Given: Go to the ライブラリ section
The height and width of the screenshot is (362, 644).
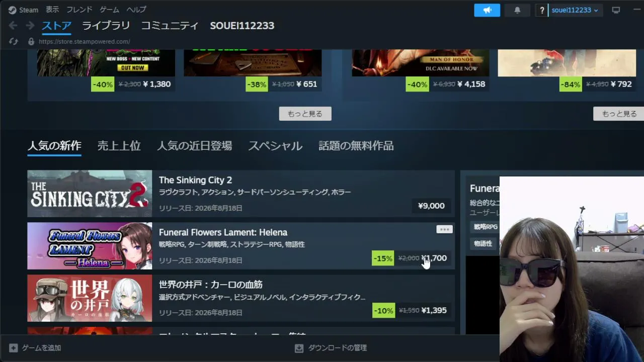Looking at the screenshot, I should click(x=106, y=26).
